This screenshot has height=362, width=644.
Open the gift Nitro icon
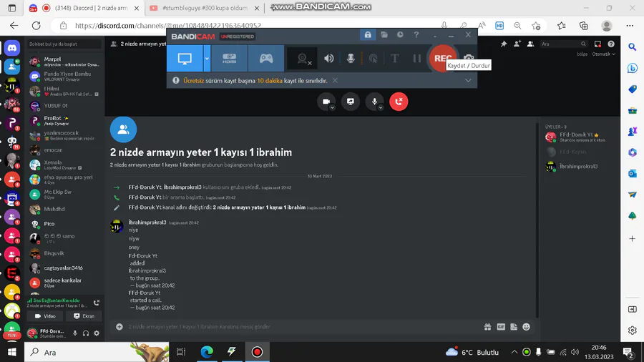[487, 327]
